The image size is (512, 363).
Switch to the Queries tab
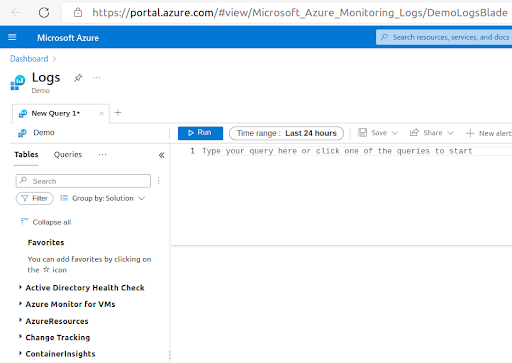(68, 155)
